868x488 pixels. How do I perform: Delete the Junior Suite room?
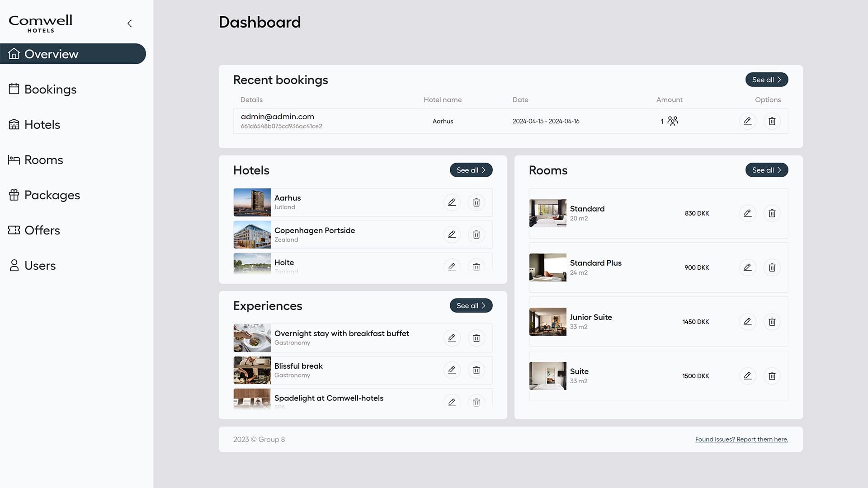tap(772, 322)
